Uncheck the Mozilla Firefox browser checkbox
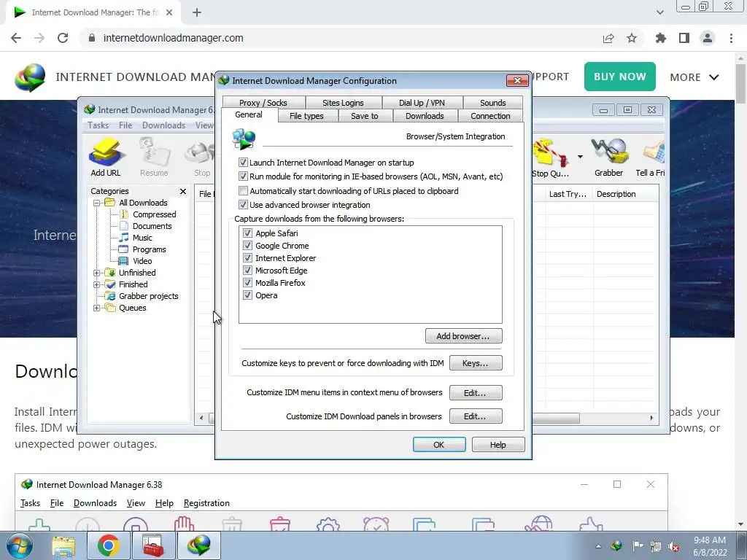Viewport: 747px width, 560px height. tap(247, 282)
